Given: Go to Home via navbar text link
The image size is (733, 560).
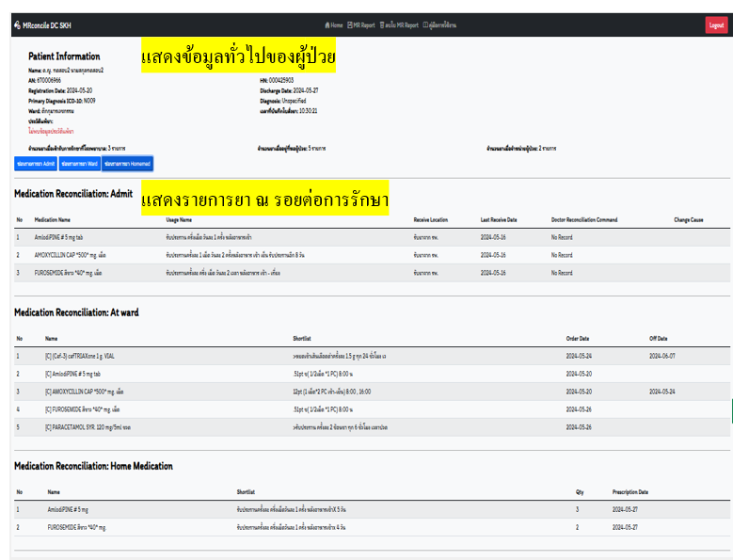Looking at the screenshot, I should point(336,24).
